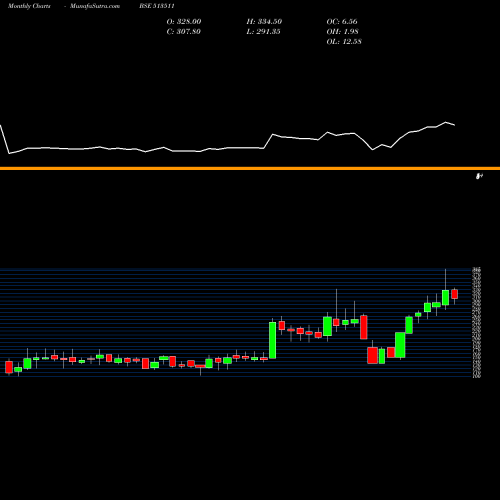Select the green candle with the tallest upper wick
Image resolution: width=500 pixels, height=500 pixels.
click(x=445, y=297)
